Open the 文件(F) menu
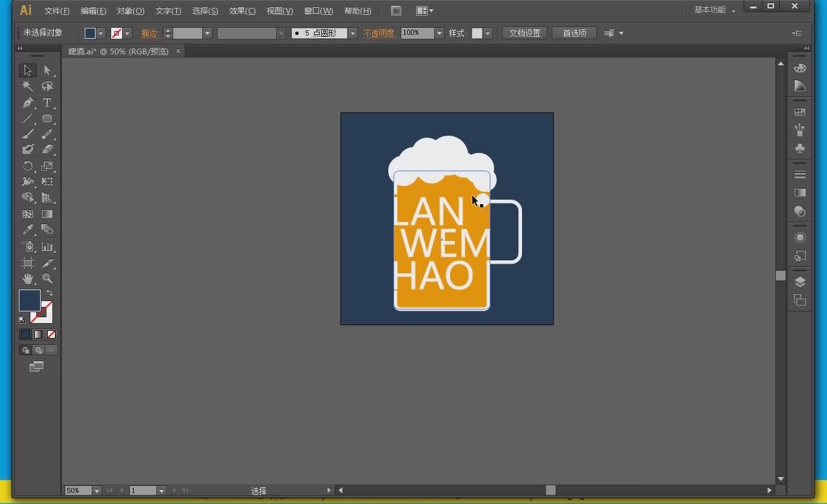 click(x=57, y=11)
